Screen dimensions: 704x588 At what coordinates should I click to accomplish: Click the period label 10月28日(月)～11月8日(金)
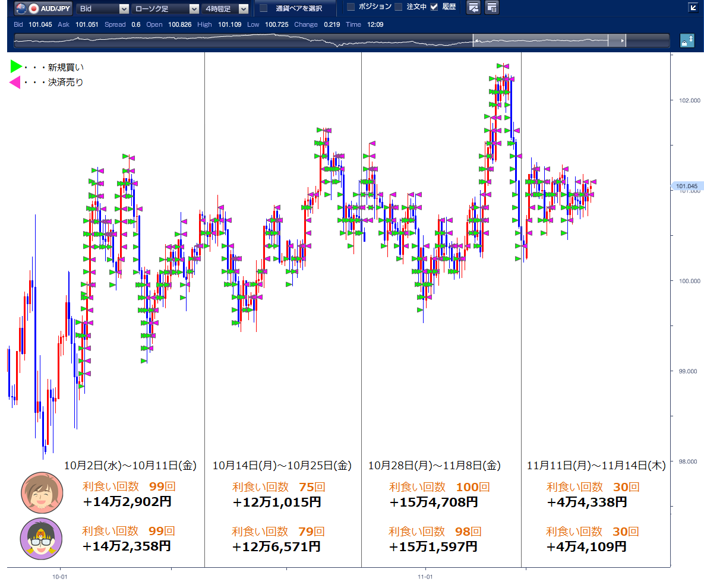click(x=434, y=466)
